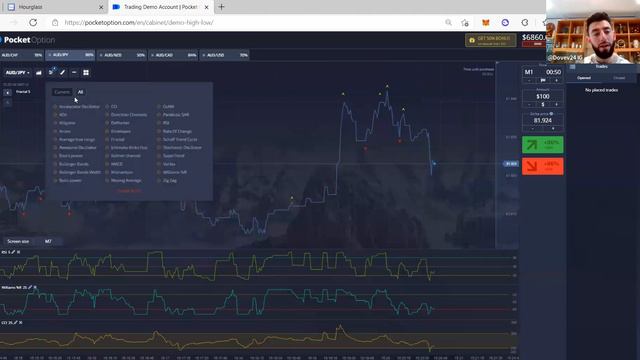Open the M1 expiration time selector

529,72
